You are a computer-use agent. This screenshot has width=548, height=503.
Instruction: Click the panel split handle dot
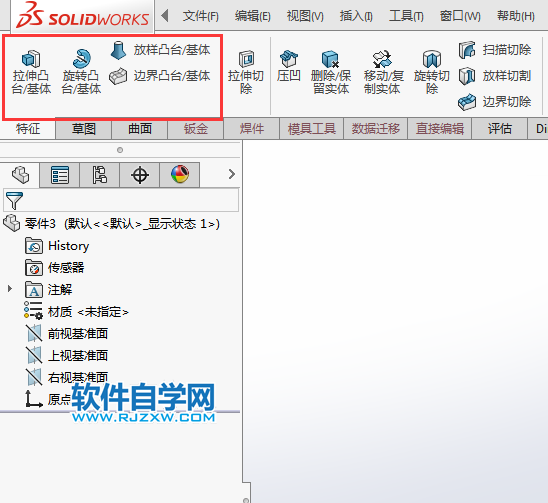click(x=120, y=150)
